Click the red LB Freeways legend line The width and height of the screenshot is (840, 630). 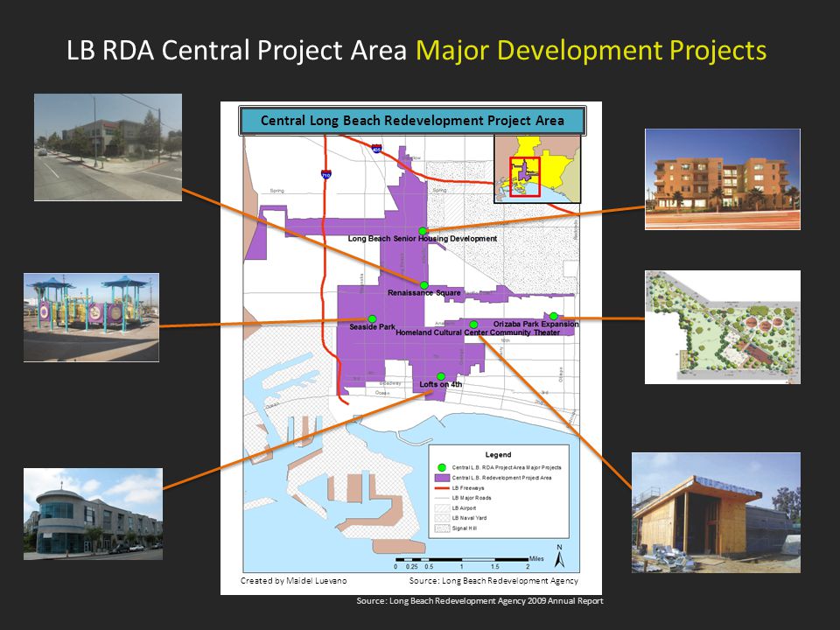[441, 488]
